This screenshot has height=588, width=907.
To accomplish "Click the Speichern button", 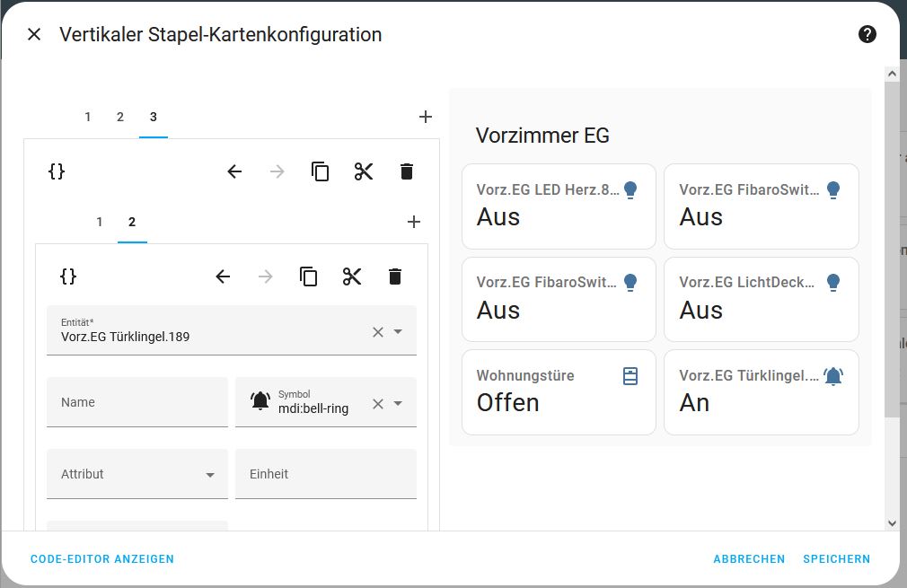I will (x=836, y=558).
